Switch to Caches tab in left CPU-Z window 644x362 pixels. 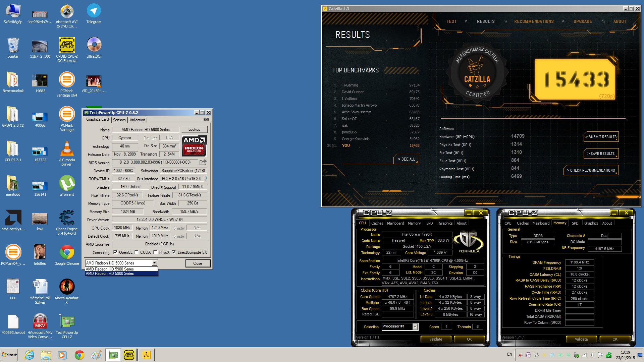click(377, 223)
